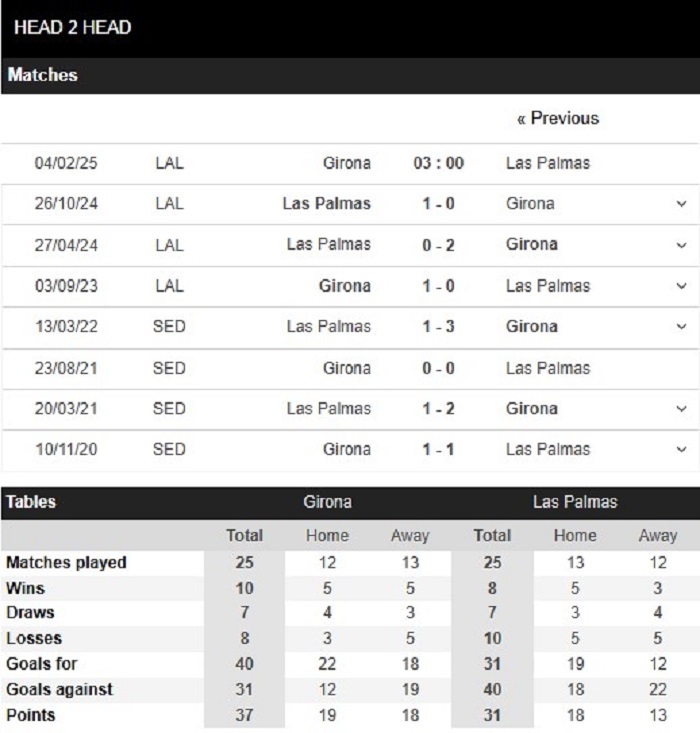Select Girona's Total column header
700x733 pixels.
point(245,535)
